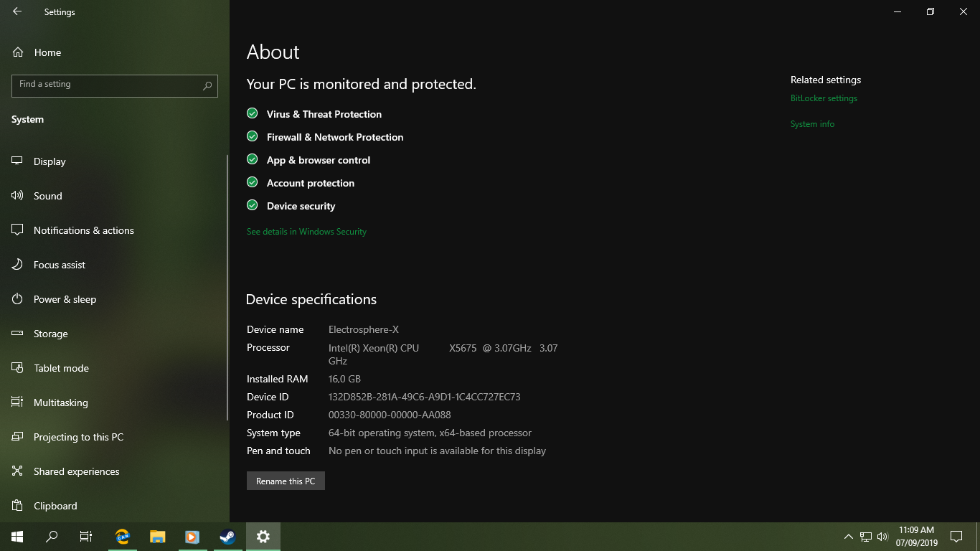Open System info link
This screenshot has height=551, width=980.
click(x=812, y=124)
